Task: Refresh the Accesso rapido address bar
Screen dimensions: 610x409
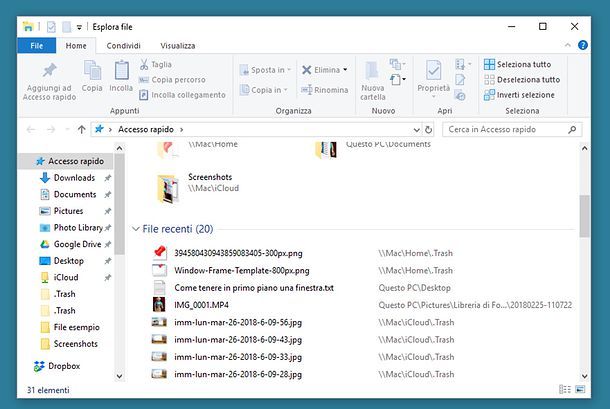Action: click(x=428, y=130)
